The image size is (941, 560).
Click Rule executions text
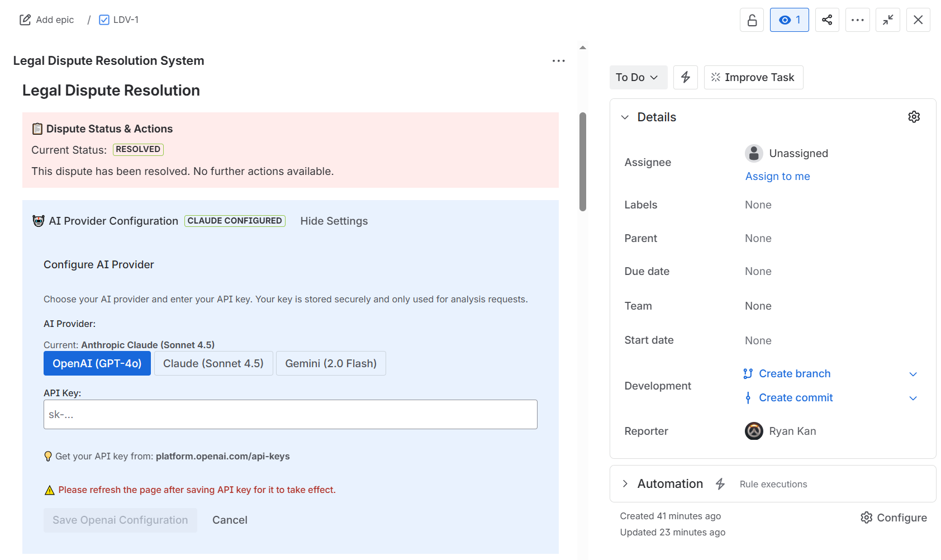(773, 485)
